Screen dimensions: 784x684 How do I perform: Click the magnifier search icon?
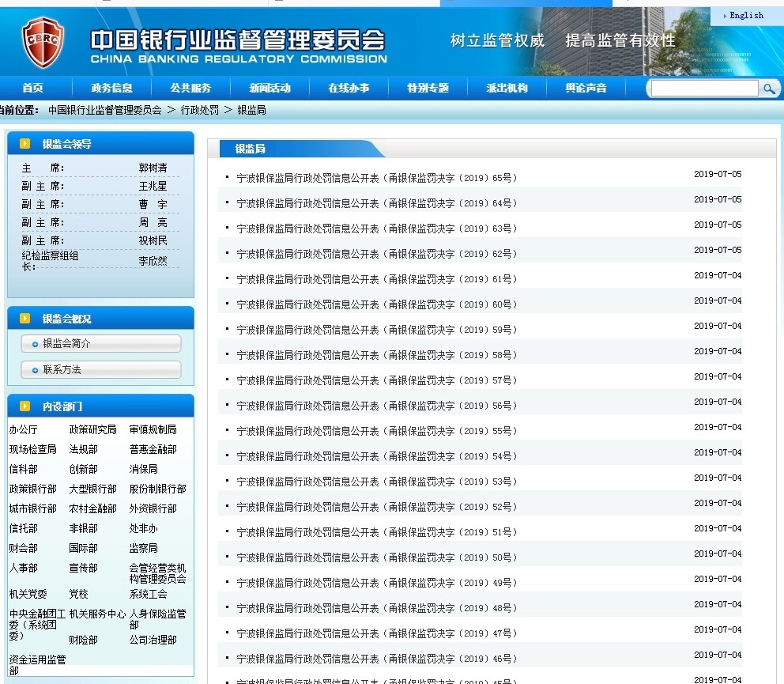[768, 89]
